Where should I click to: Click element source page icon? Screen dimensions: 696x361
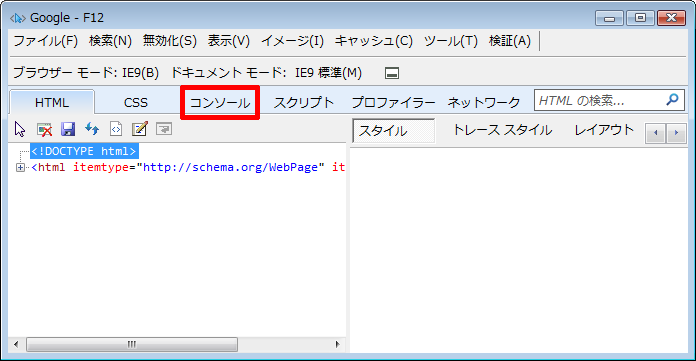point(116,129)
